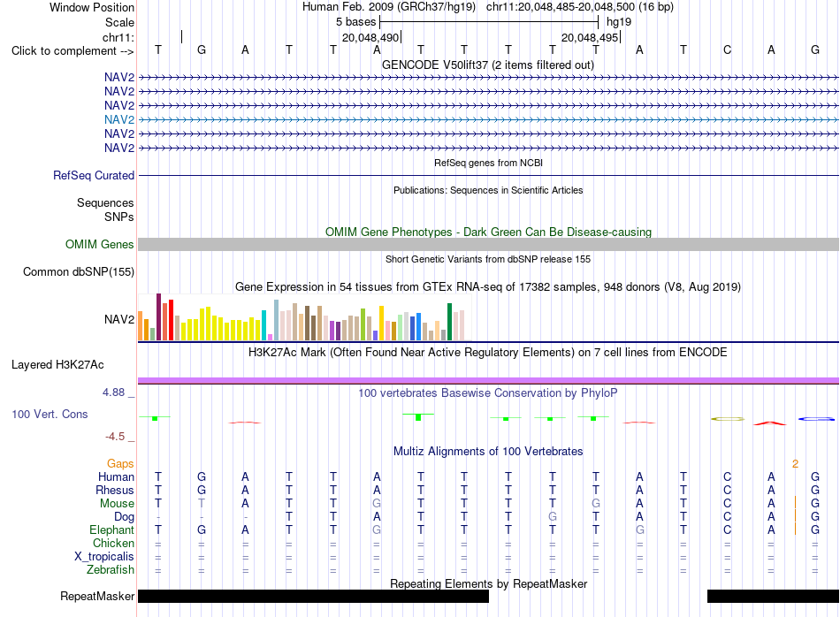Viewport: 840px width, 617px height.
Task: Click the Layered H3K27Ac label
Action: pyautogui.click(x=57, y=365)
